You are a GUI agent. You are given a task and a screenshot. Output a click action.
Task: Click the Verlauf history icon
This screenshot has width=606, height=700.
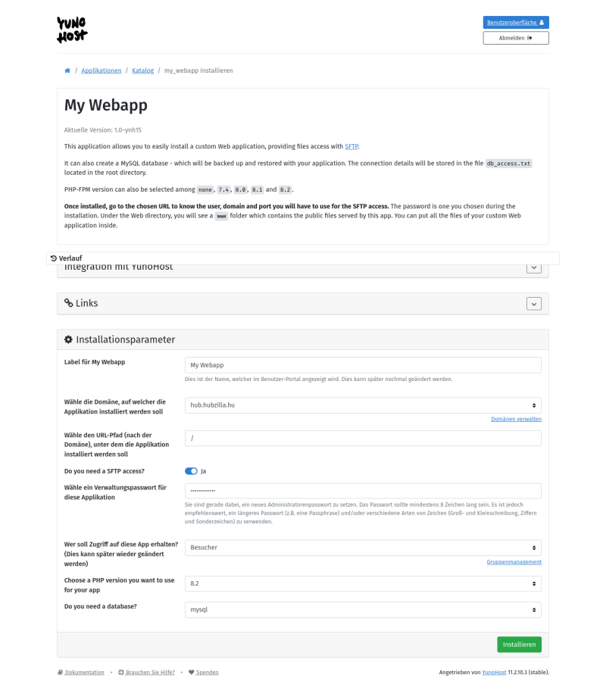click(x=54, y=258)
